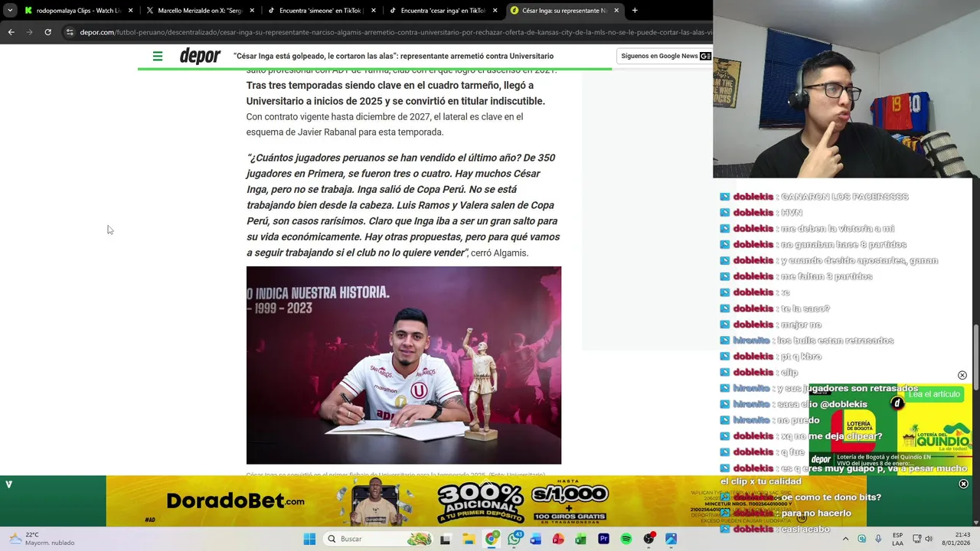Open Microsoft Word from the taskbar

[536, 539]
